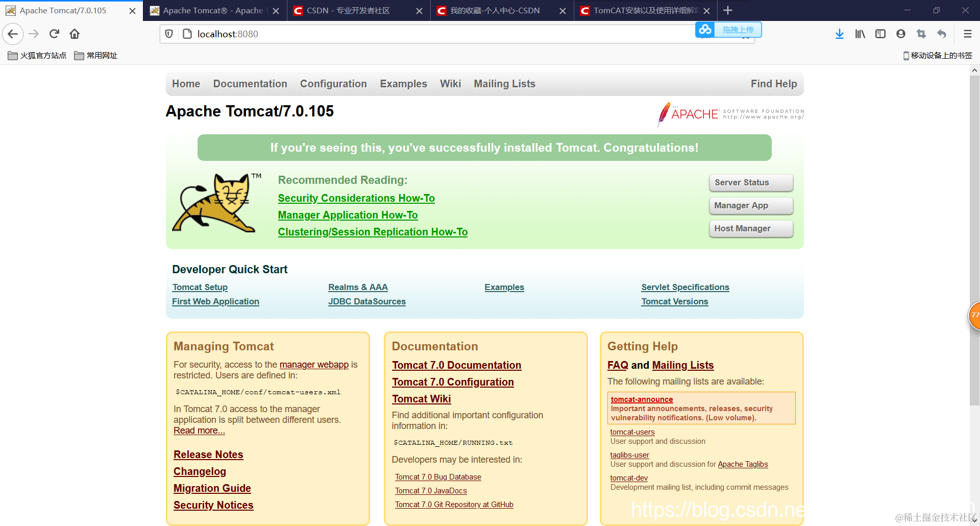Open the First Web Application link
The width and height of the screenshot is (980, 526).
215,301
